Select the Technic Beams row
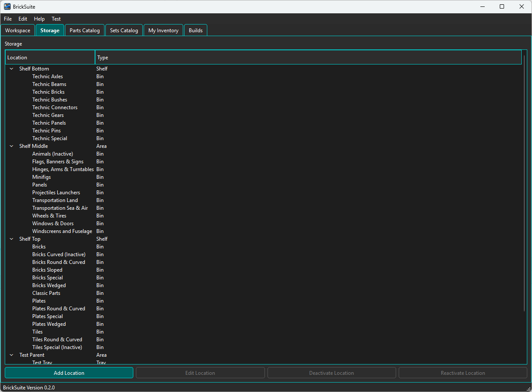The width and height of the screenshot is (532, 392). [264, 84]
